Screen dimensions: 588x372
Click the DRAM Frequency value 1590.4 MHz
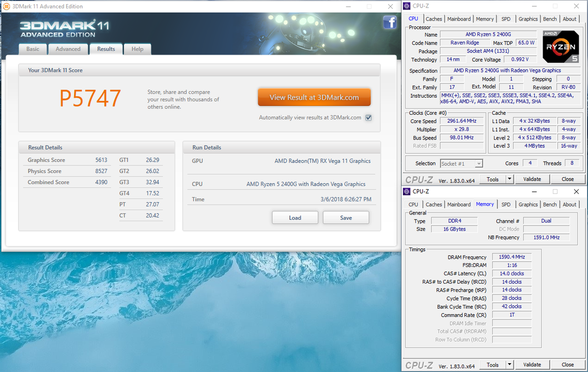pos(512,257)
